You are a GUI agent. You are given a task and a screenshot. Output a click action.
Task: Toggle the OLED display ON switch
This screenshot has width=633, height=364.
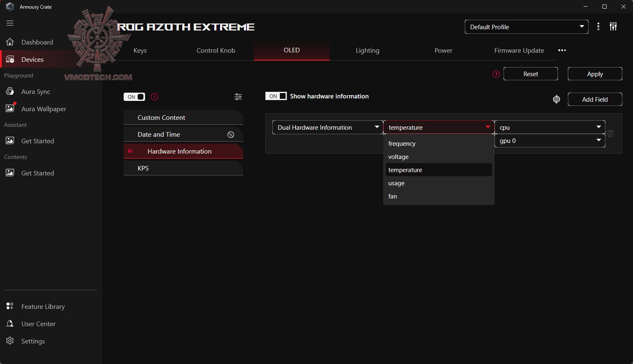click(134, 97)
